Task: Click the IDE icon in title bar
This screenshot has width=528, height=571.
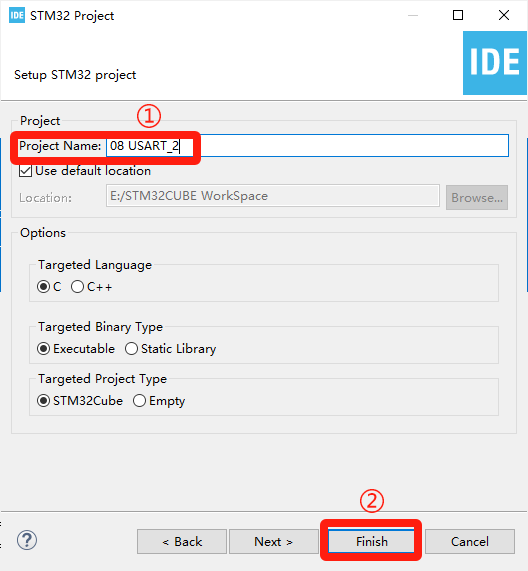Action: (x=17, y=15)
